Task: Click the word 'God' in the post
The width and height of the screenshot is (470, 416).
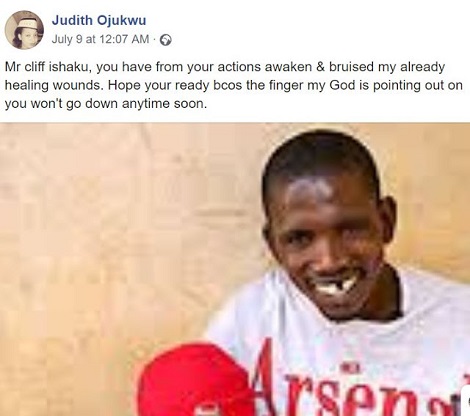Action: click(x=342, y=85)
